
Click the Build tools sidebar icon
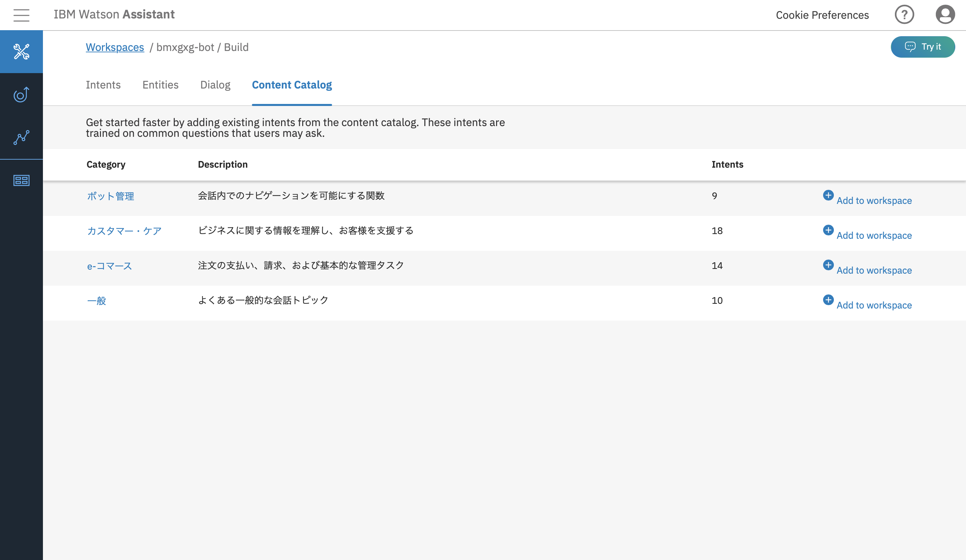pyautogui.click(x=21, y=52)
